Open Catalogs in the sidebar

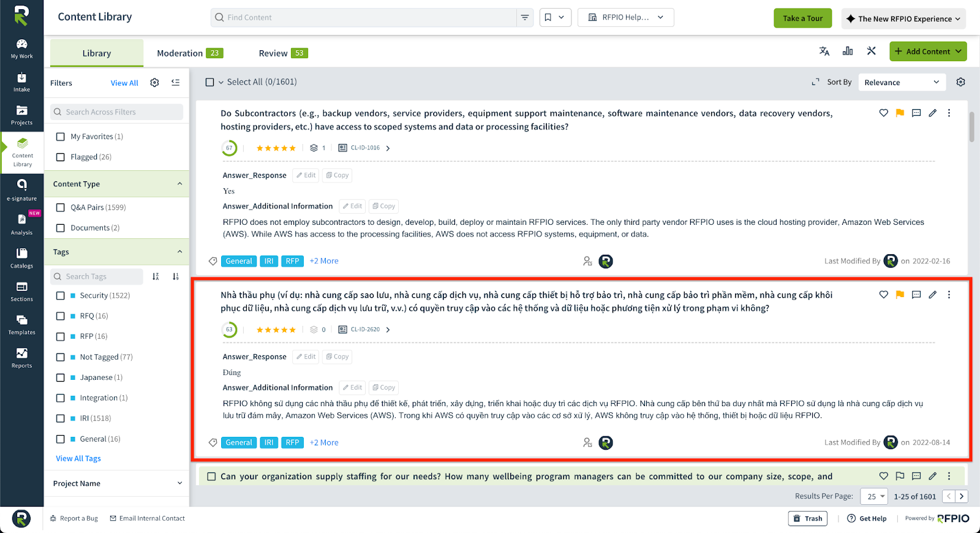[x=21, y=258]
